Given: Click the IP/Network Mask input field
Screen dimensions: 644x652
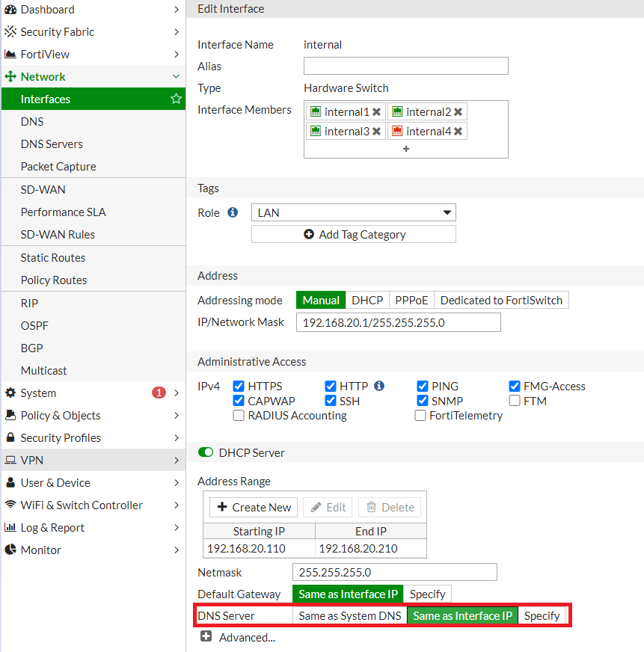Looking at the screenshot, I should 398,322.
